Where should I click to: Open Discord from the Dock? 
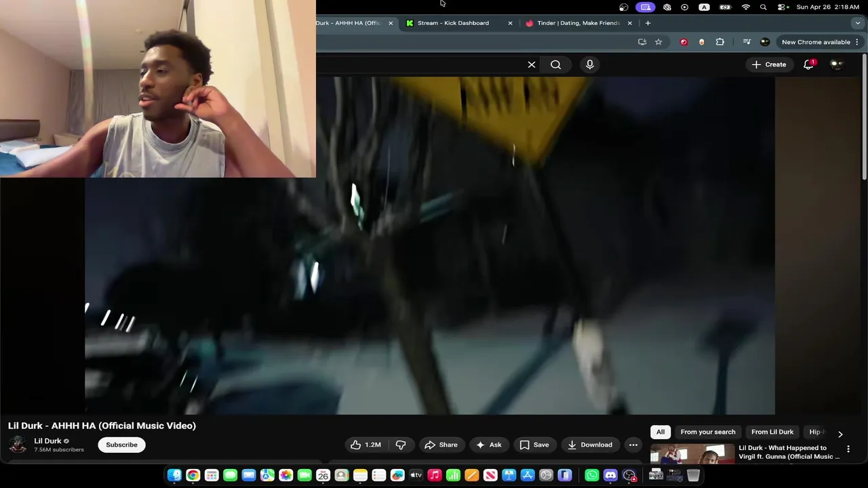point(610,475)
